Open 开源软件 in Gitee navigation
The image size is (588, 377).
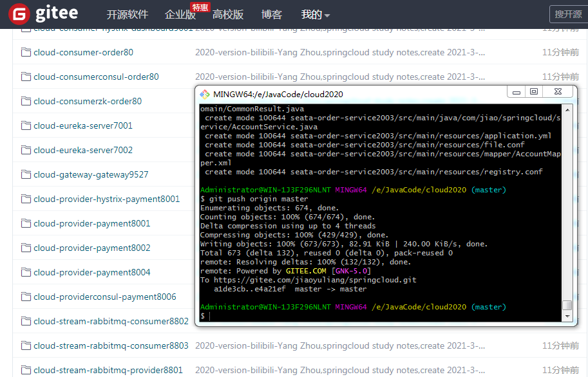(x=128, y=15)
